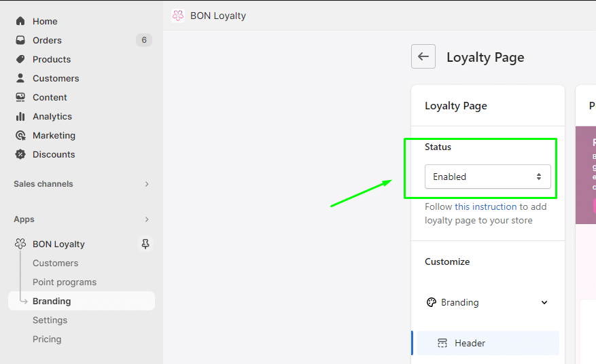
Task: Open 'this instruction' link
Action: point(485,206)
